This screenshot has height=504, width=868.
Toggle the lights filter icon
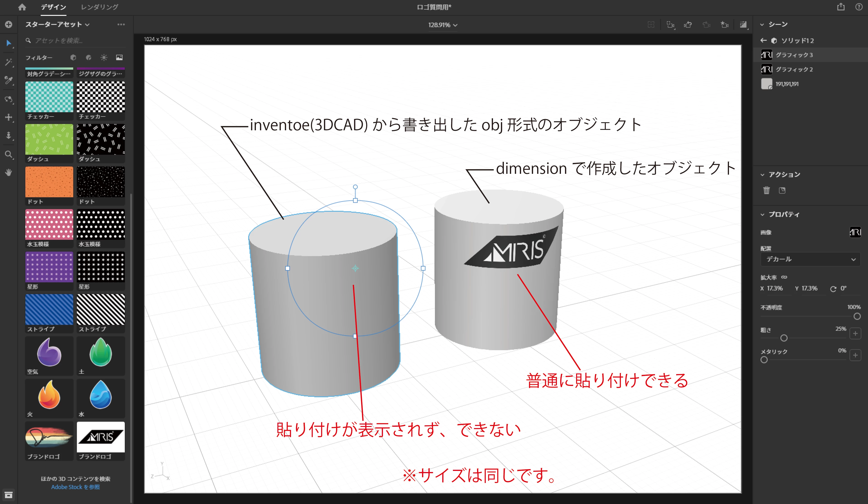click(x=104, y=58)
